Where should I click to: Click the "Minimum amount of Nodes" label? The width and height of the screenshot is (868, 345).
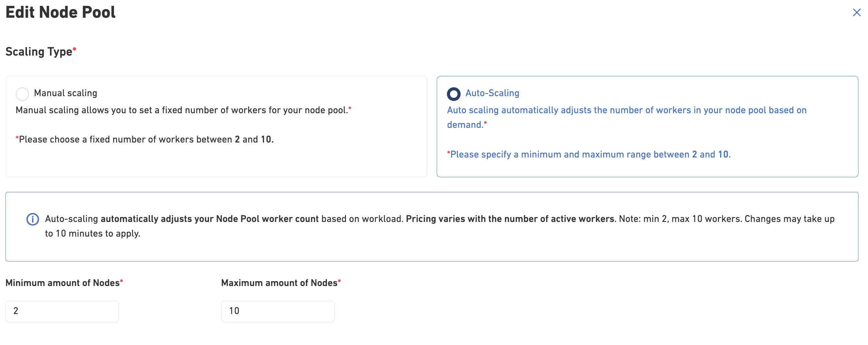62,283
